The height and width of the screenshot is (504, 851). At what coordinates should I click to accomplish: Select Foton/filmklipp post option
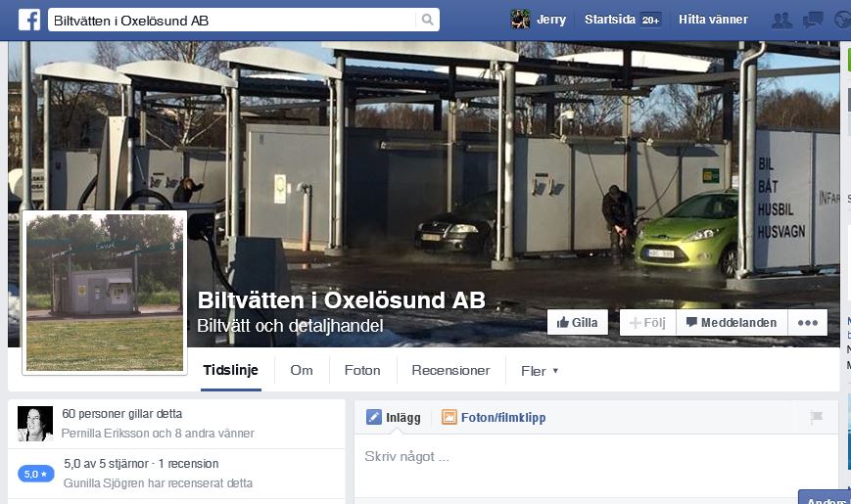pyautogui.click(x=494, y=417)
